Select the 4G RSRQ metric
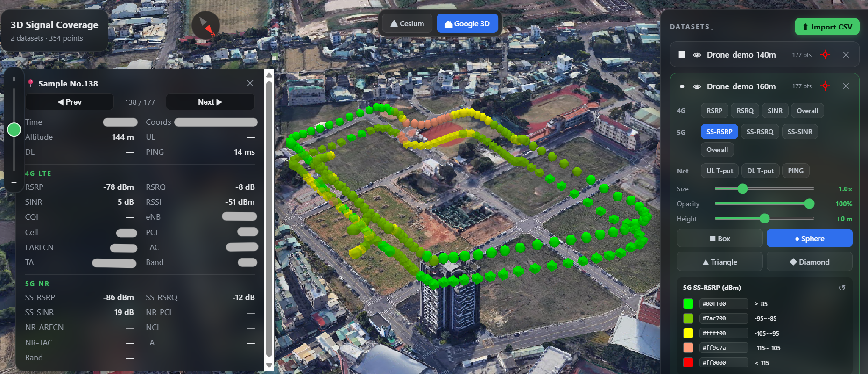This screenshot has width=868, height=374. (745, 111)
